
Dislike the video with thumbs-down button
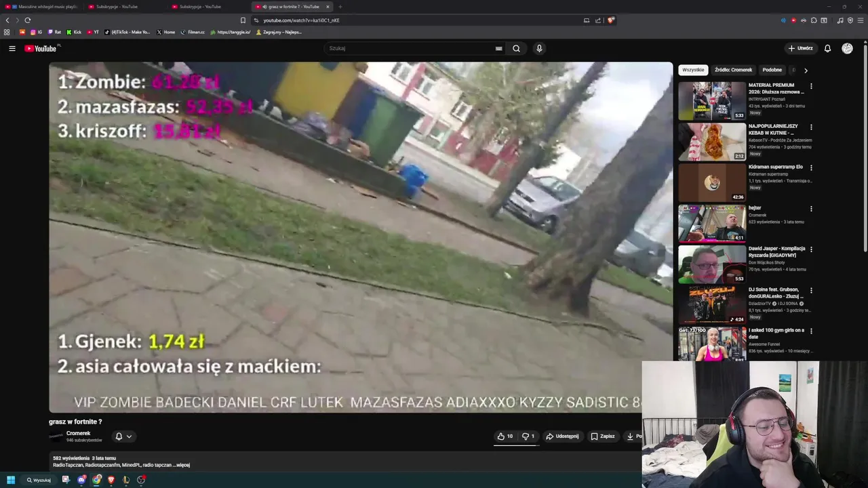[x=528, y=436]
